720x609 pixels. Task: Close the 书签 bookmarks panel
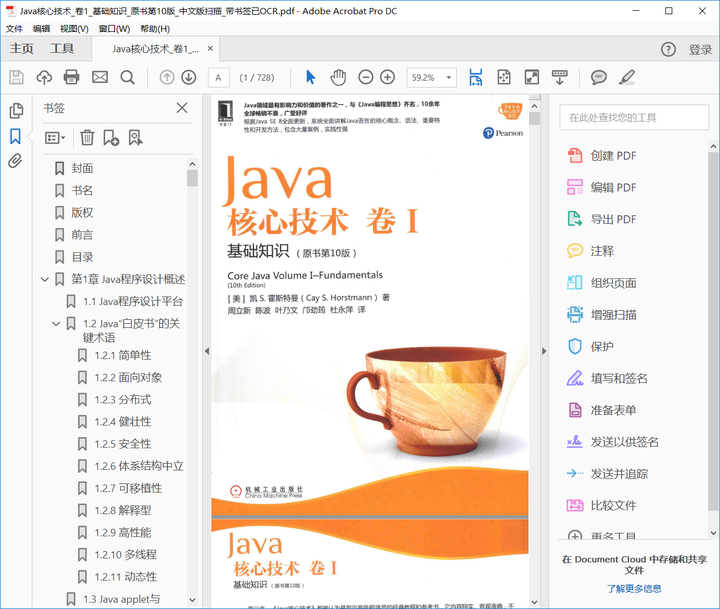pyautogui.click(x=182, y=108)
